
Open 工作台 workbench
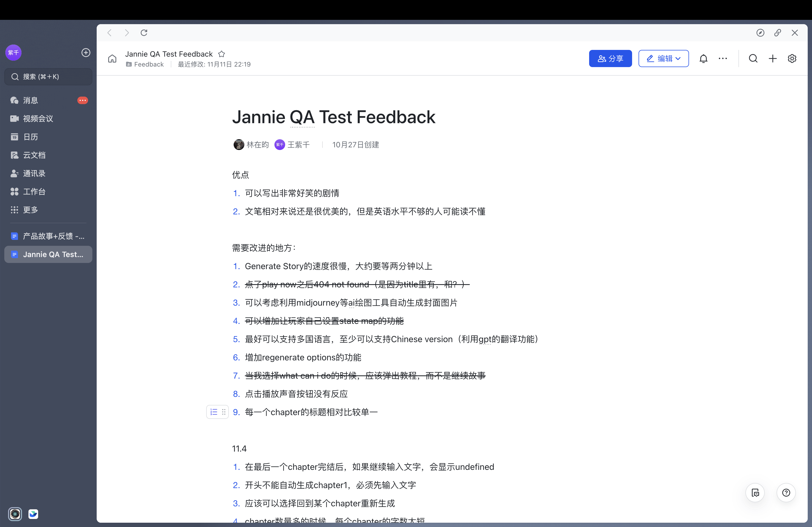48,192
